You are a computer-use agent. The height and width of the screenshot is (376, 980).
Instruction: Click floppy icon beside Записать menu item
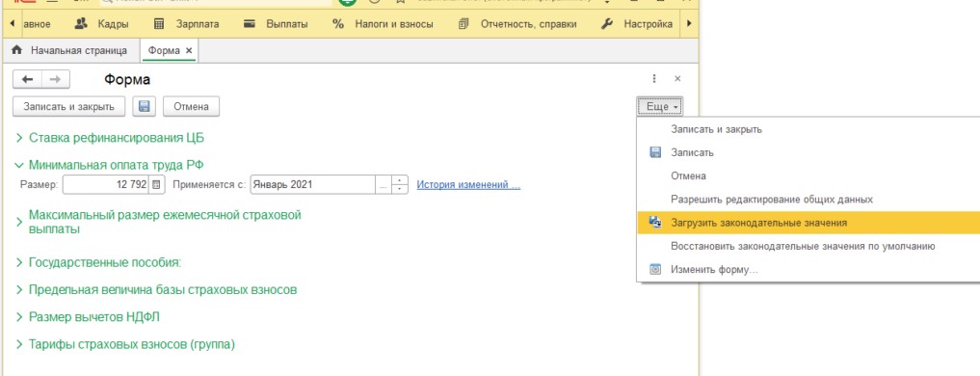[x=655, y=152]
